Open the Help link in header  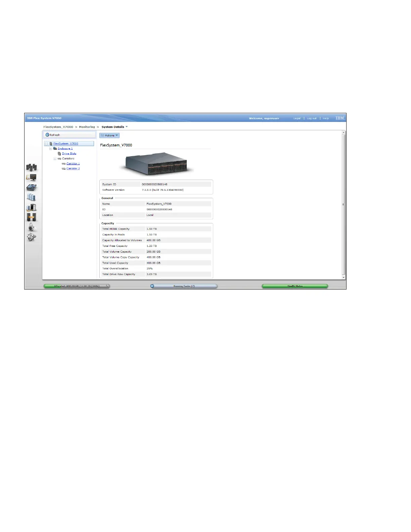326,118
